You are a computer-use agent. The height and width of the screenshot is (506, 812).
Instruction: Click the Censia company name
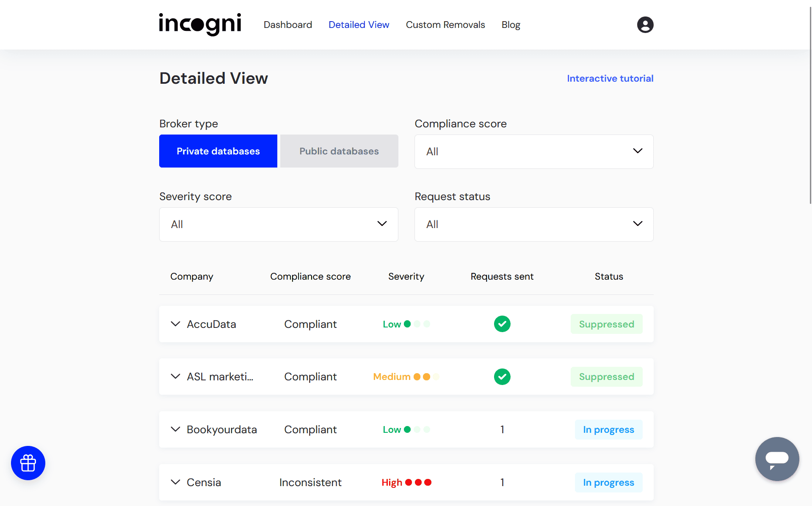tap(204, 482)
